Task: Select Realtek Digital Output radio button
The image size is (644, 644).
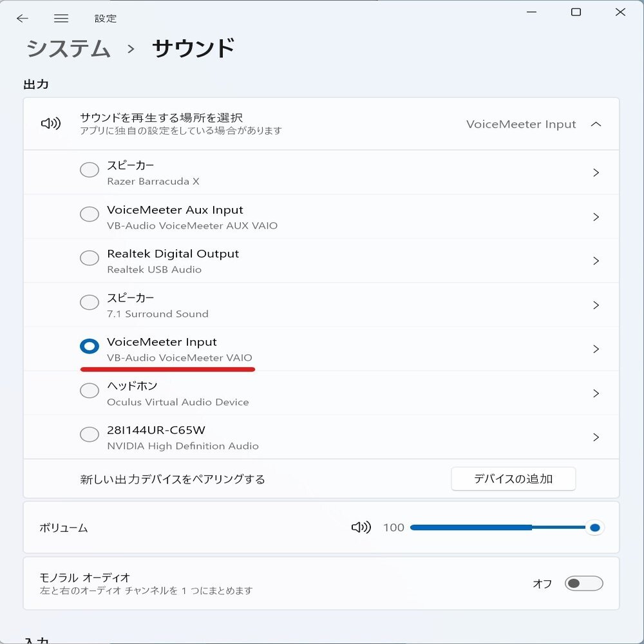Action: (89, 258)
